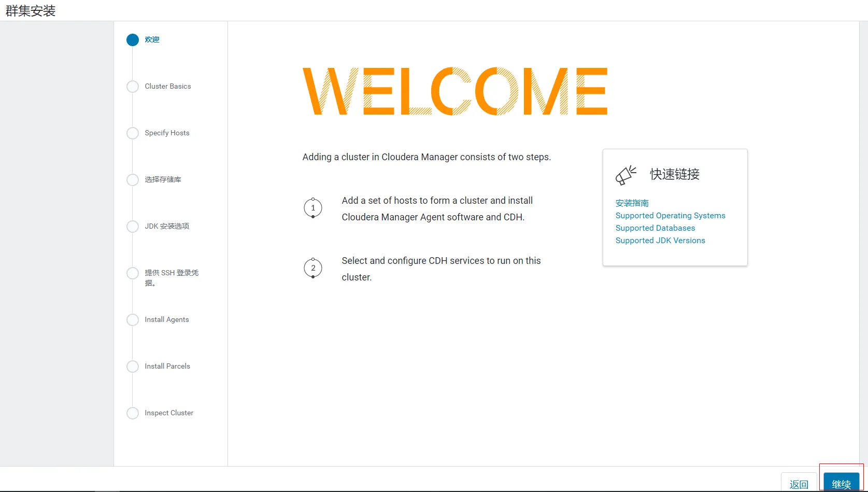Click the WELCOME banner graphic
This screenshot has height=492, width=868.
pos(454,91)
